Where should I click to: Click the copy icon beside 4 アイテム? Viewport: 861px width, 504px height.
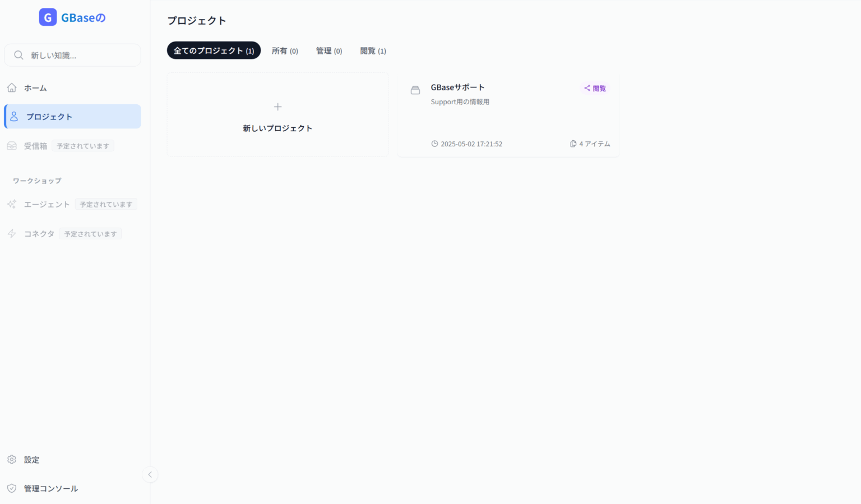573,144
